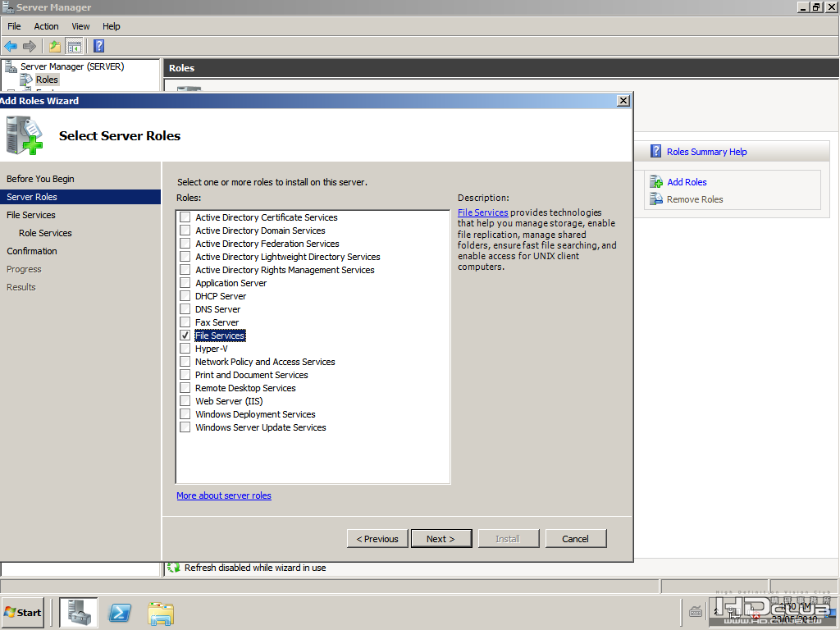
Task: Open the blue Help toolbar icon
Action: pos(99,46)
